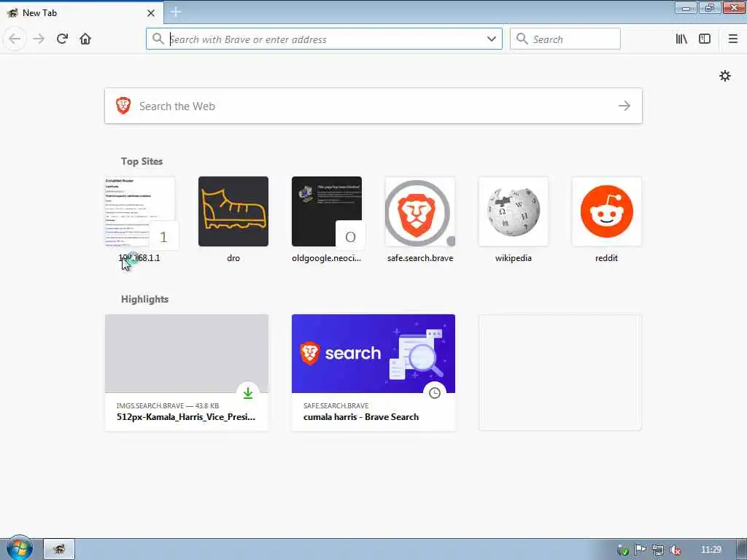Click the 'Search the Web' input box

[373, 106]
